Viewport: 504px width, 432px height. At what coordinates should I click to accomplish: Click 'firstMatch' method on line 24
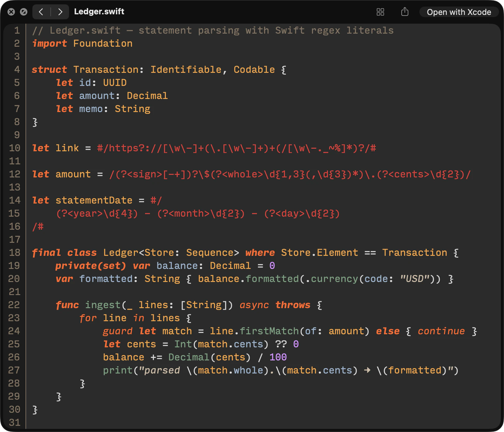(269, 331)
